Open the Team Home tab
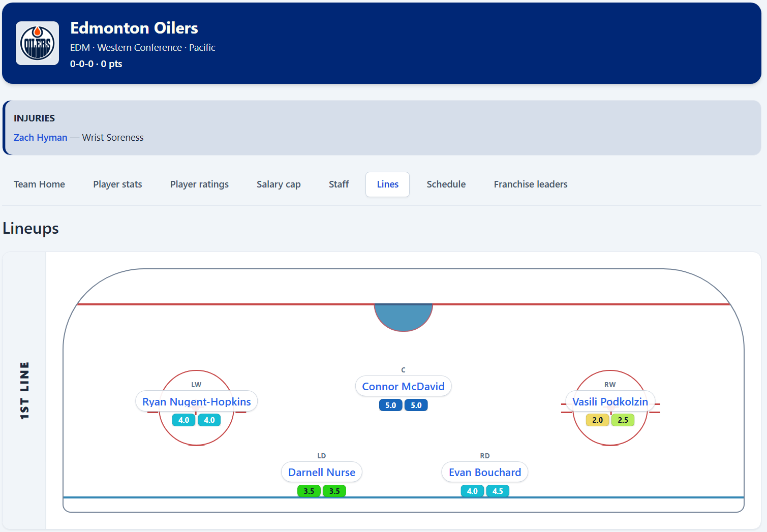767x532 pixels. click(39, 184)
